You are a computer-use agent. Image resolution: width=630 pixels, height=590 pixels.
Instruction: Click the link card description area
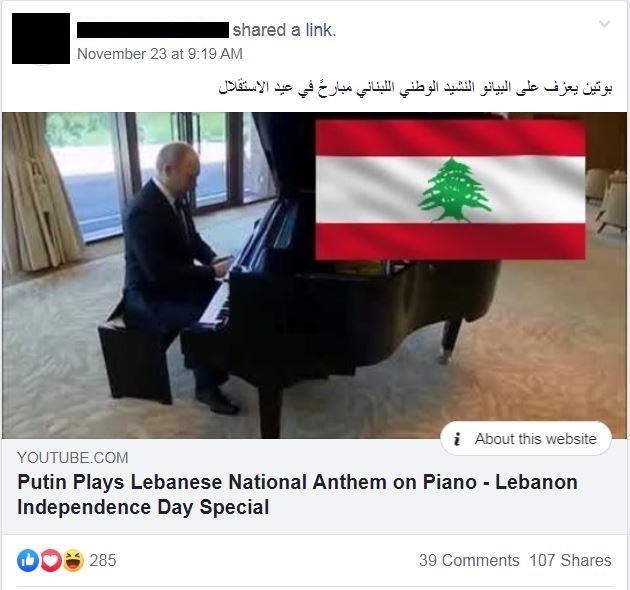[315, 487]
